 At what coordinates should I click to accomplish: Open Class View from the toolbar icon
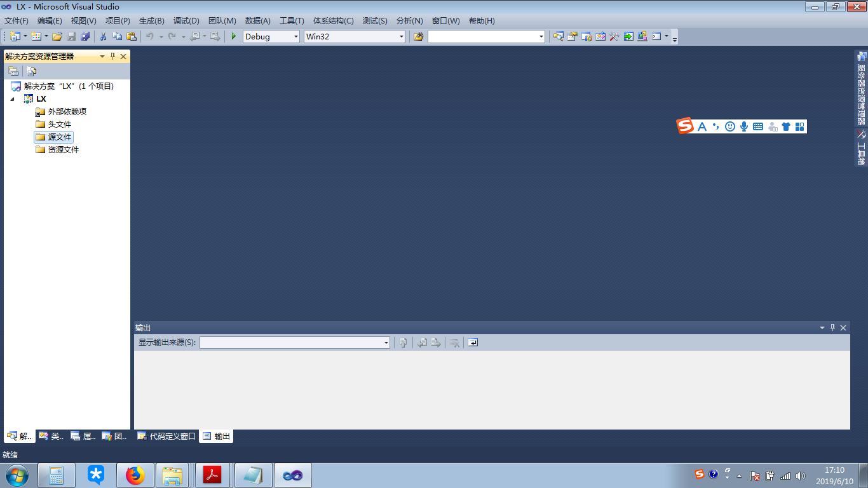(x=600, y=36)
